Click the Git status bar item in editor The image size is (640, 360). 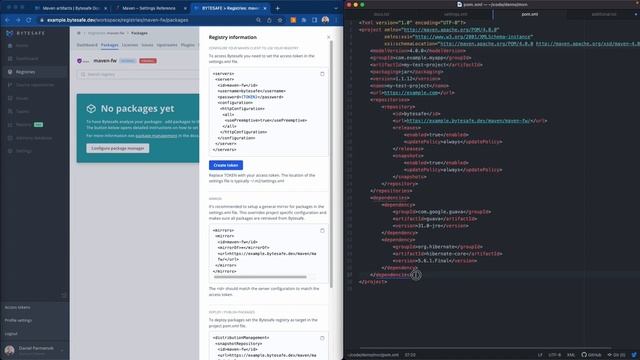[616, 355]
